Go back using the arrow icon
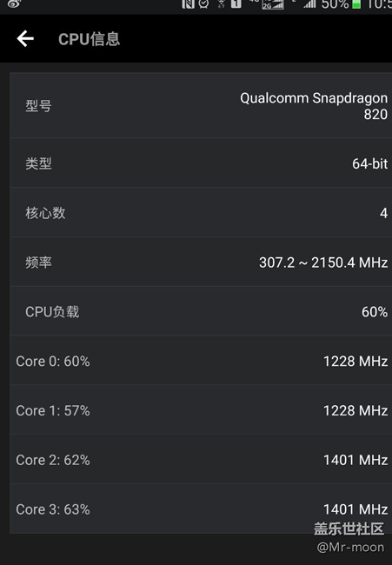This screenshot has width=392, height=565. click(25, 38)
